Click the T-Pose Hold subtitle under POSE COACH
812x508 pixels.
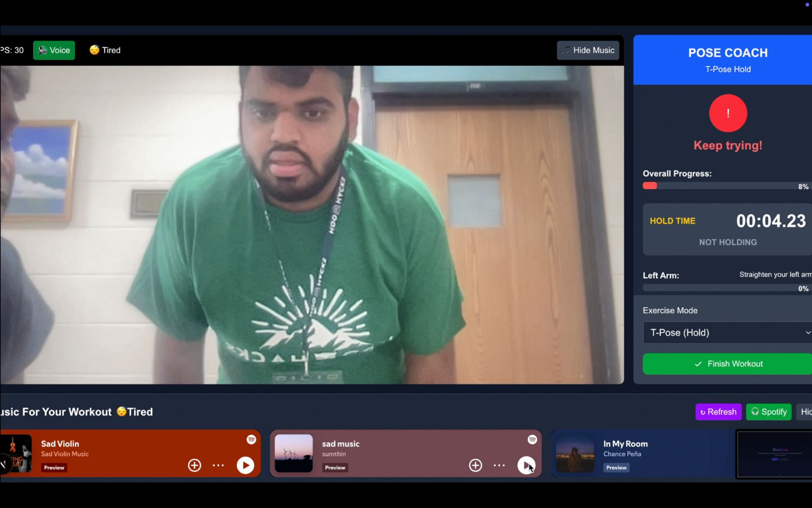(728, 69)
